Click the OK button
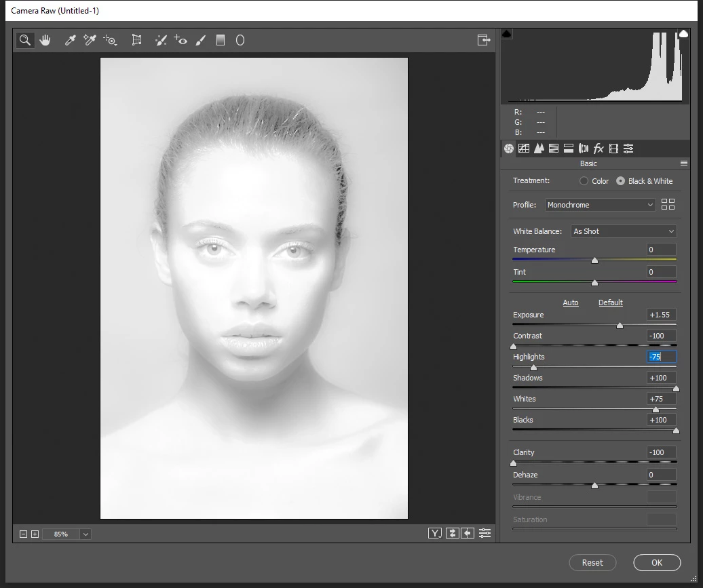This screenshot has height=588, width=703. tap(657, 562)
